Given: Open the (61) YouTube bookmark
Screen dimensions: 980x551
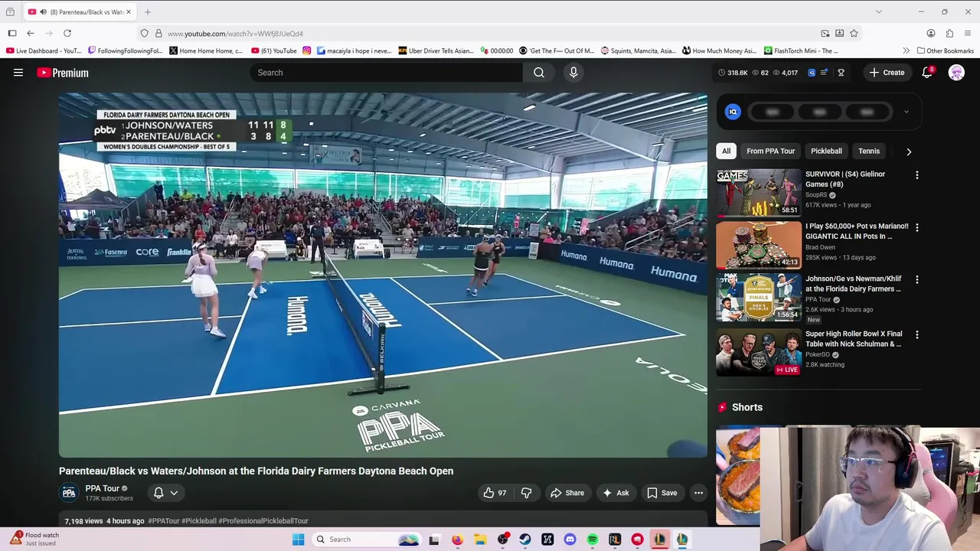Looking at the screenshot, I should pos(273,51).
